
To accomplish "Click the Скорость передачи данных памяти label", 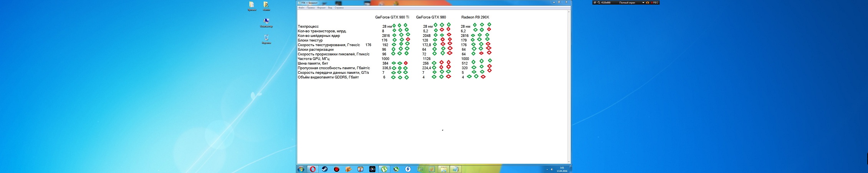I will coord(333,73).
